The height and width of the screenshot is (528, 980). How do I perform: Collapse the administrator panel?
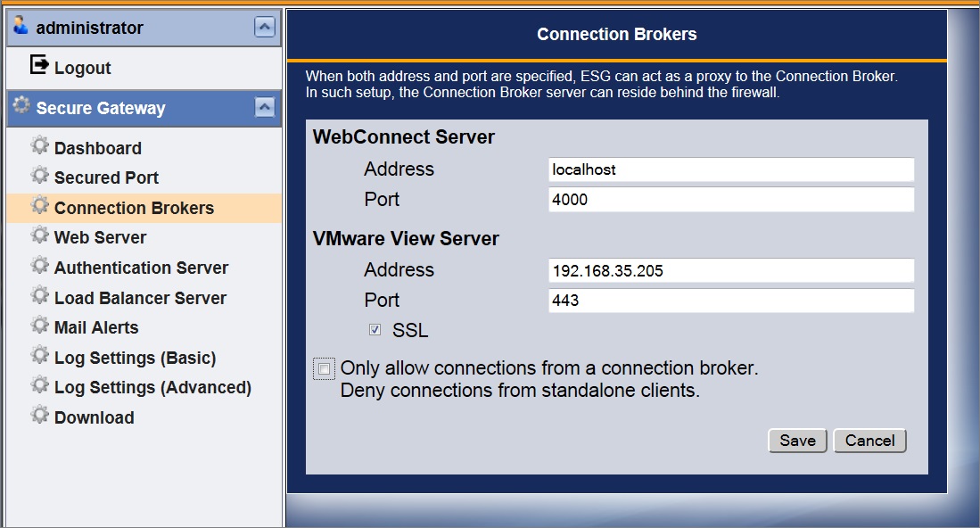click(265, 27)
